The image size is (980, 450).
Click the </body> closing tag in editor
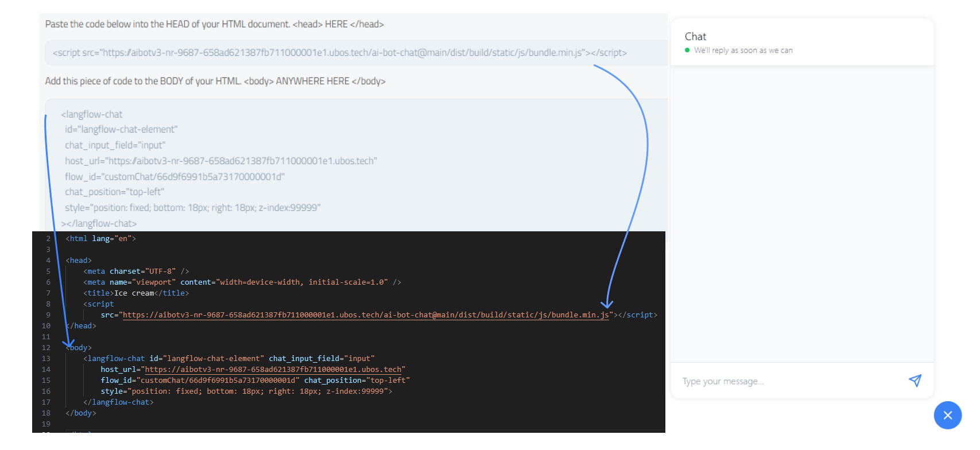(x=81, y=413)
